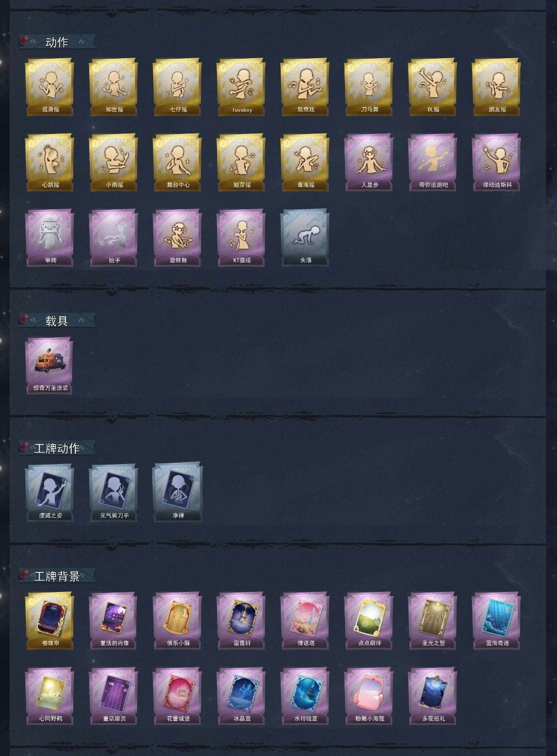Click the 虔诚之姿 badge action icon
The image size is (557, 756).
tap(50, 493)
